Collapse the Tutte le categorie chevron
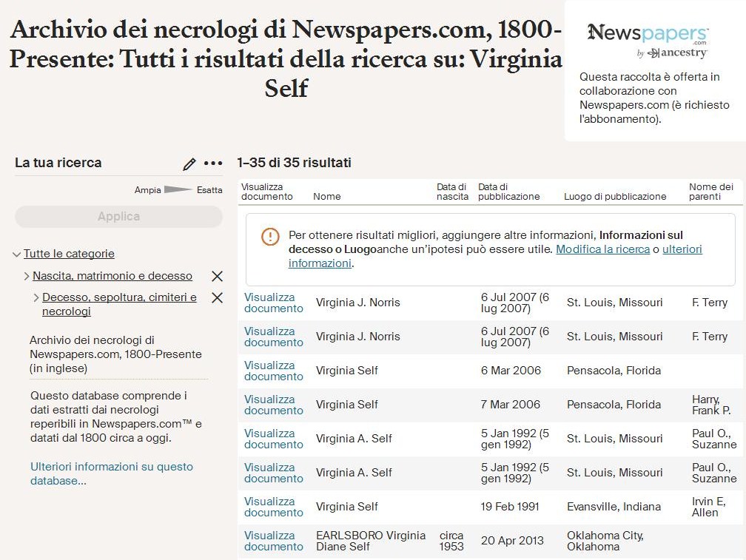This screenshot has width=746, height=560. (x=16, y=254)
